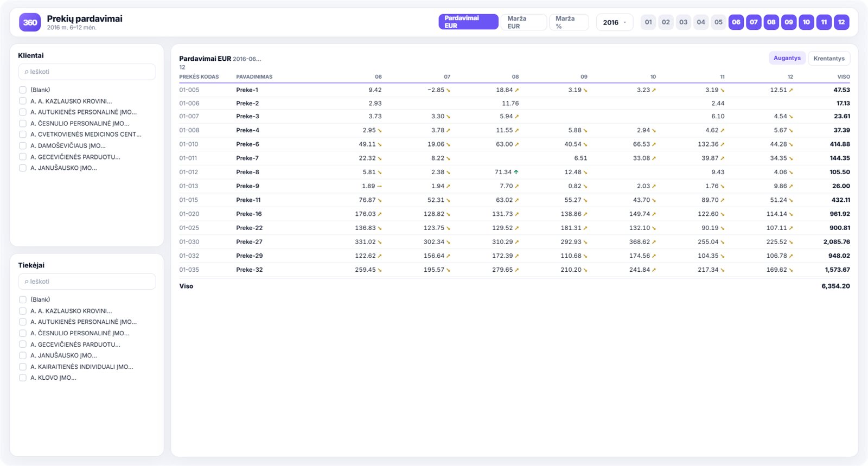Click the 06 month column header

point(378,77)
